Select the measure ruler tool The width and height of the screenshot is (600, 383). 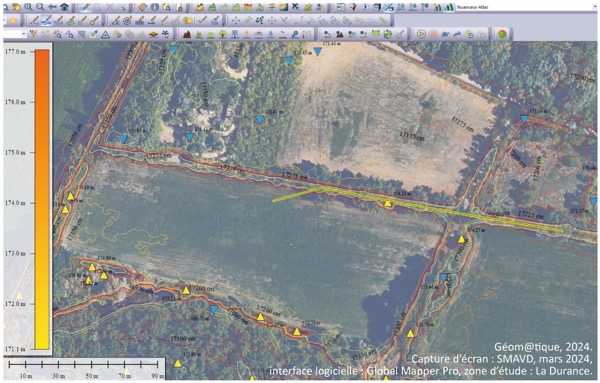[142, 7]
